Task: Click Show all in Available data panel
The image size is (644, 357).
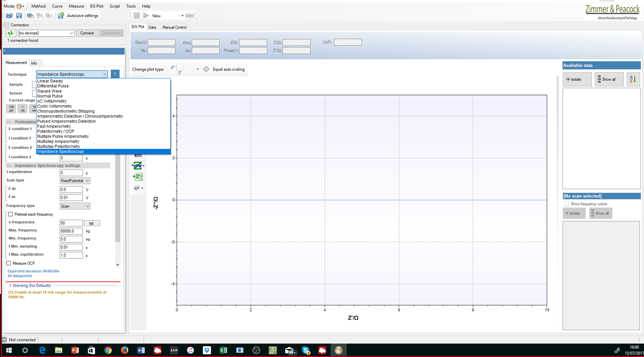Action: pos(609,79)
